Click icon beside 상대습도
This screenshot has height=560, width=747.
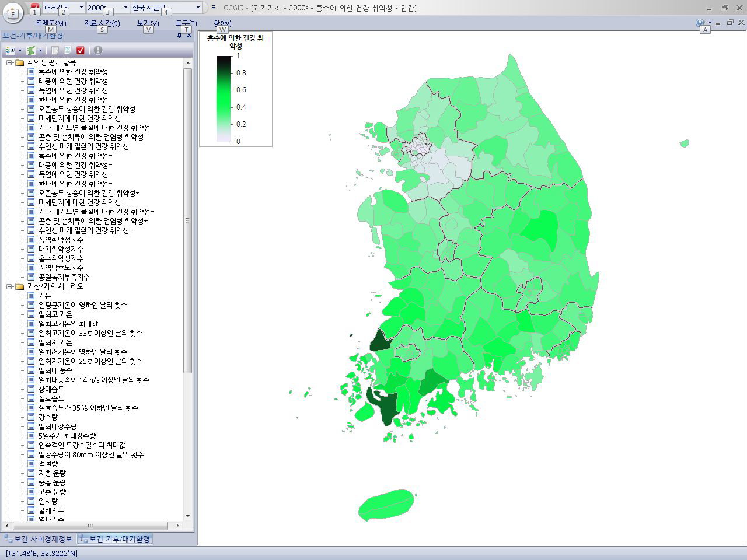tap(31, 389)
